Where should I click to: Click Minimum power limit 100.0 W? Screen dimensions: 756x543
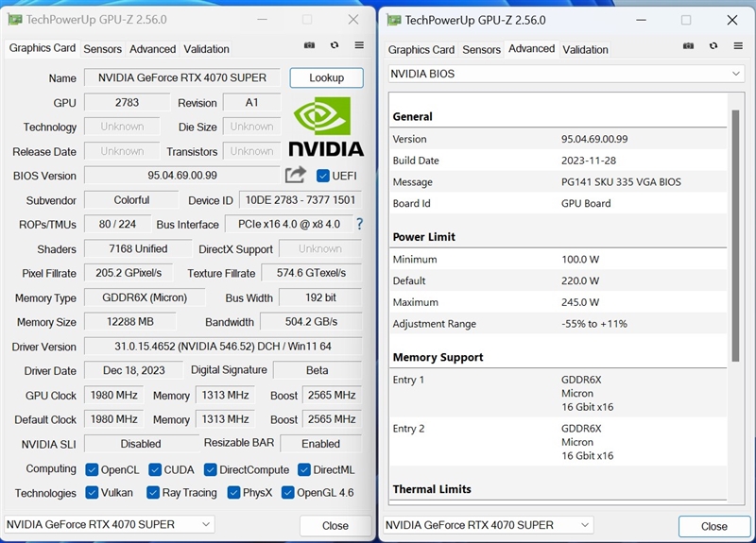580,259
